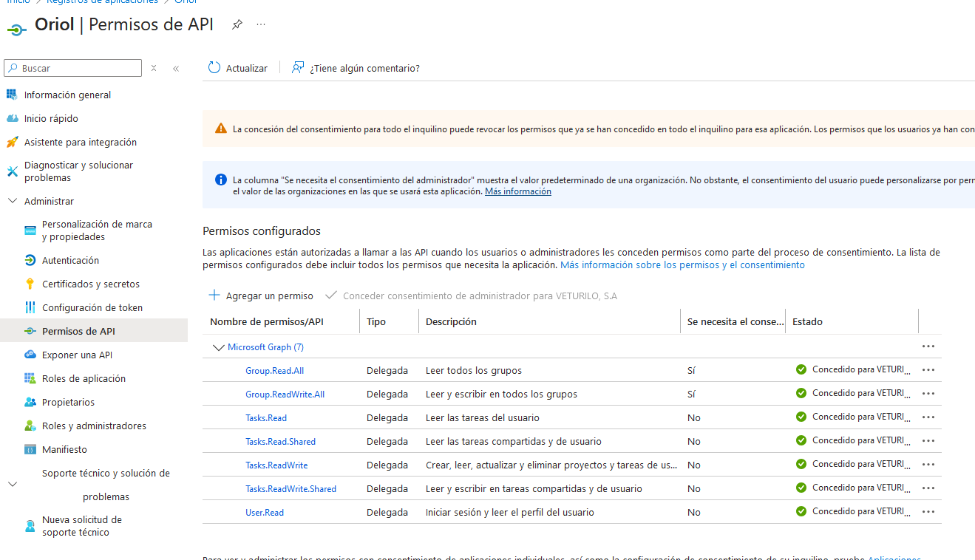
Task: Open the User.Read permission link
Action: 265,513
